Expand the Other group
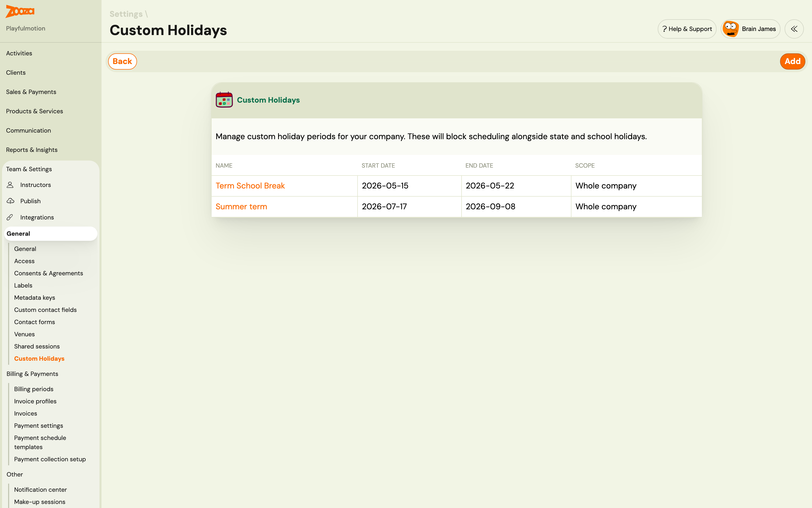Image resolution: width=812 pixels, height=508 pixels. point(15,474)
